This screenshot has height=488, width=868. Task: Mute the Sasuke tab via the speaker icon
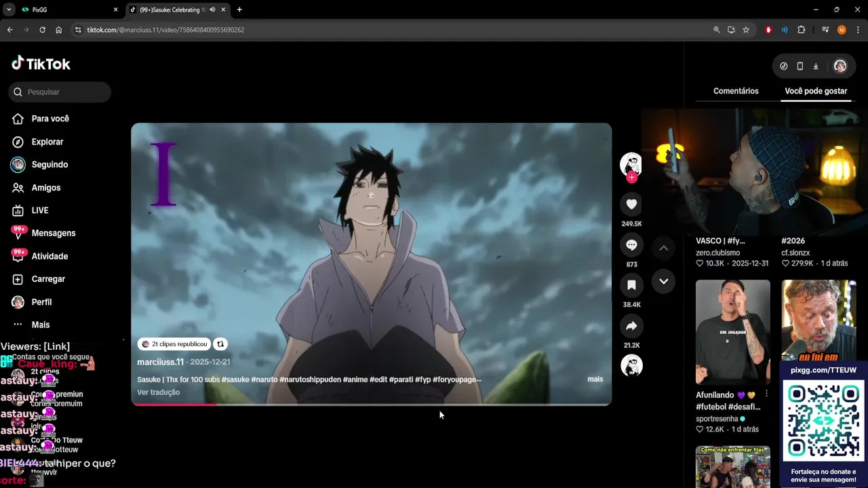pyautogui.click(x=212, y=9)
